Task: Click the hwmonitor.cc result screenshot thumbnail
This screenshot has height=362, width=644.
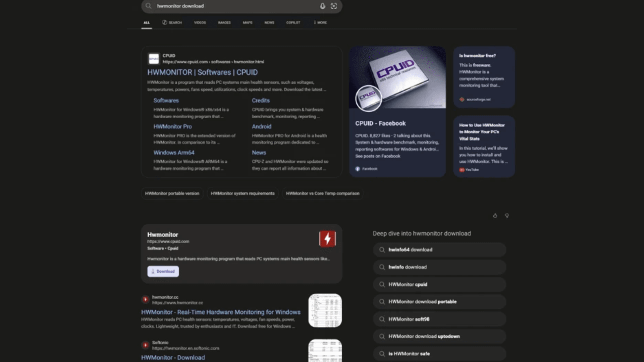Action: point(325,310)
